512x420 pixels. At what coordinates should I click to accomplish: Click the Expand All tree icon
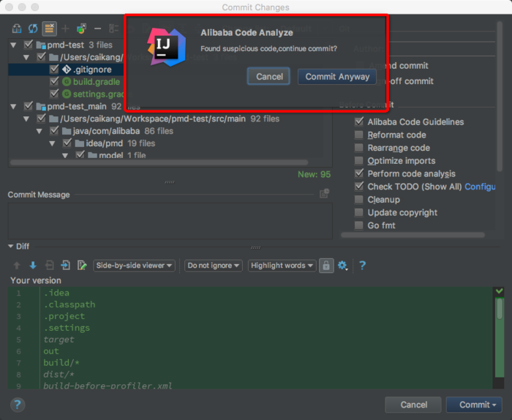click(113, 29)
